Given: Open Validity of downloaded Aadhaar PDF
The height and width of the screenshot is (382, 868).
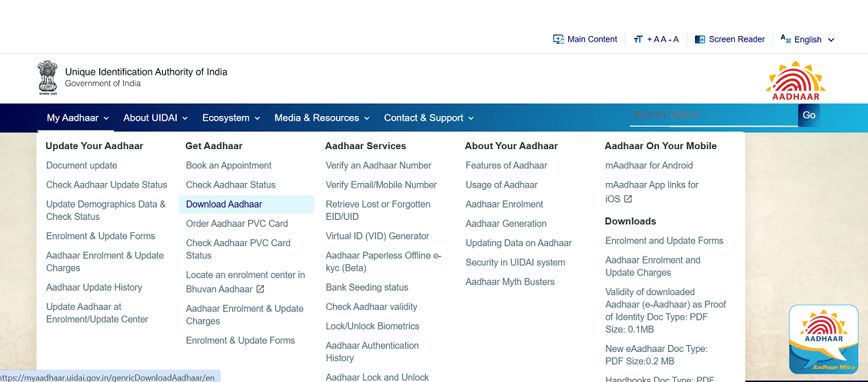Looking at the screenshot, I should (666, 311).
